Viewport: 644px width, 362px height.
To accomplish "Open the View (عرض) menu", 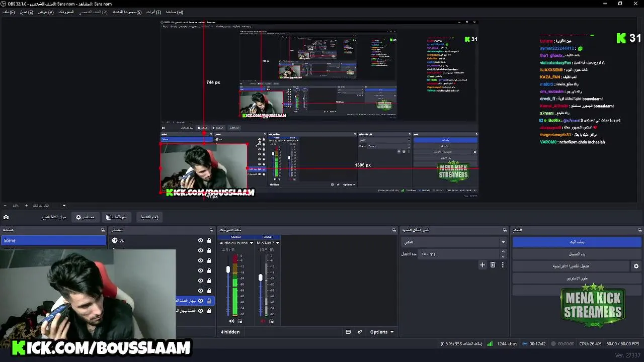I will point(46,12).
